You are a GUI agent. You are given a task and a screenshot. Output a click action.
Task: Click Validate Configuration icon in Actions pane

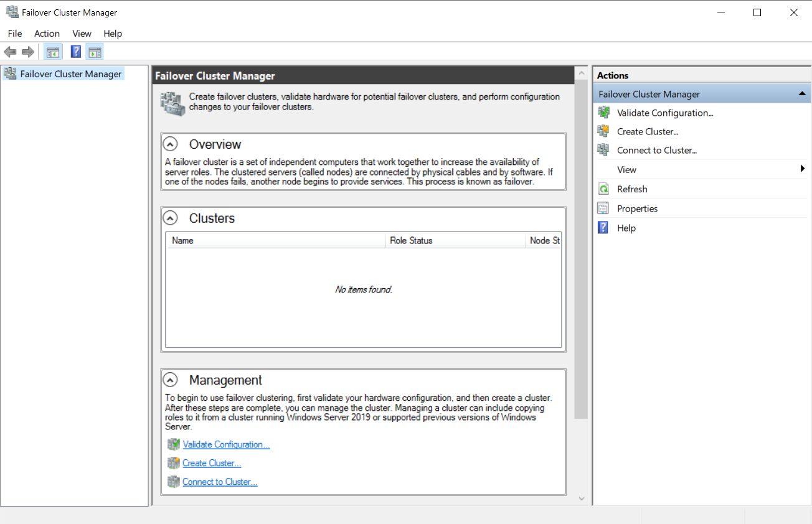click(603, 113)
